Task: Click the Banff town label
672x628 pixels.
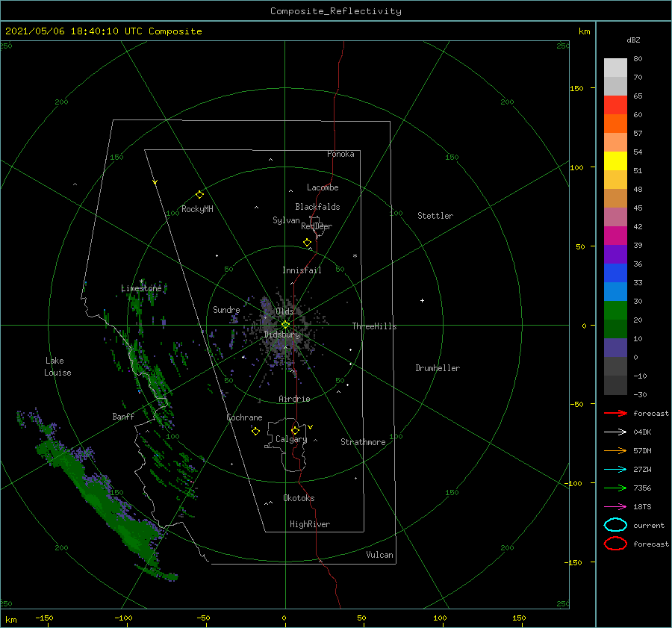Action: (x=123, y=416)
